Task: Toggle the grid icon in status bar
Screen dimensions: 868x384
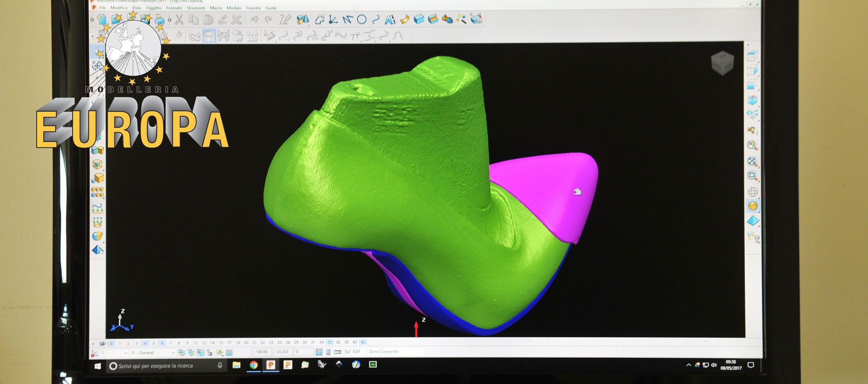Action: click(229, 352)
